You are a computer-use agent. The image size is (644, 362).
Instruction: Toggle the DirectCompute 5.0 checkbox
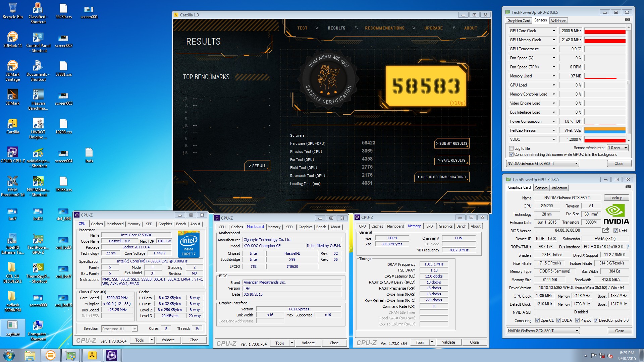click(596, 320)
